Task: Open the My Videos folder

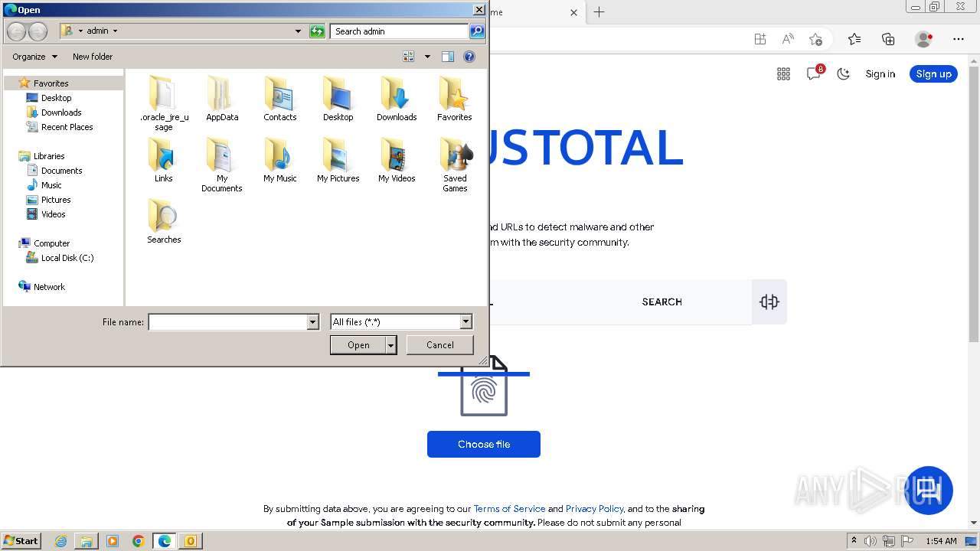Action: [397, 160]
